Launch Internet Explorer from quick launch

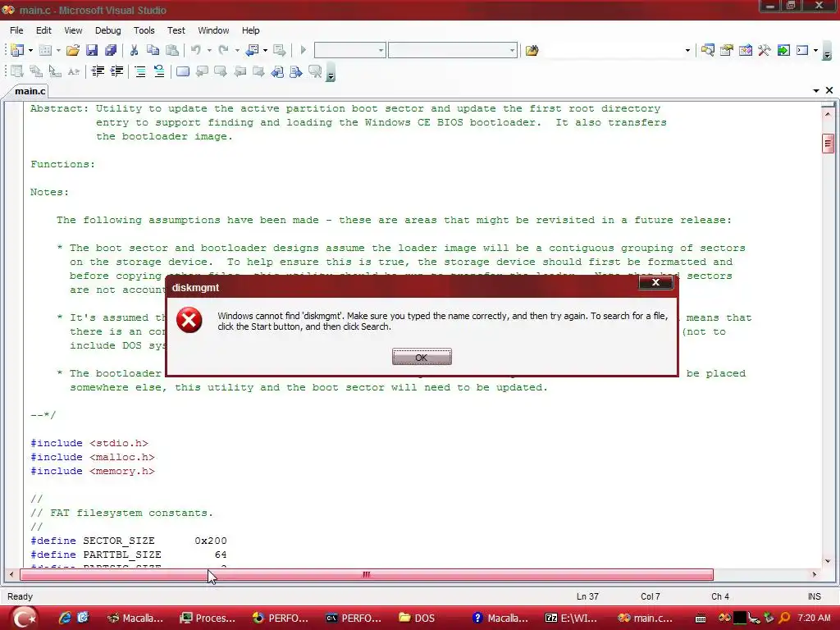(x=65, y=618)
